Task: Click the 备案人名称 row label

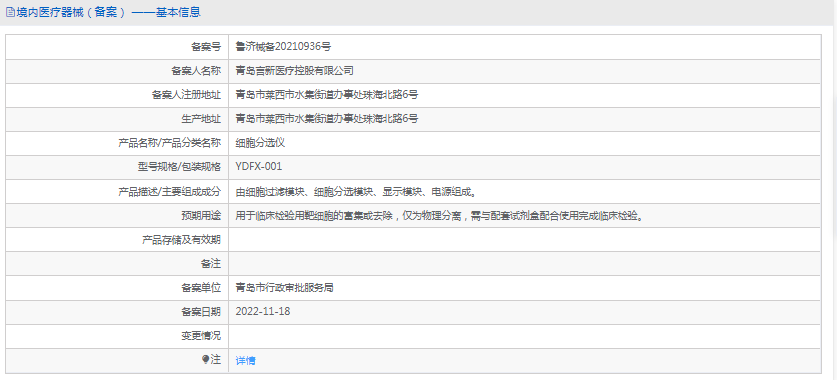Action: (196, 70)
